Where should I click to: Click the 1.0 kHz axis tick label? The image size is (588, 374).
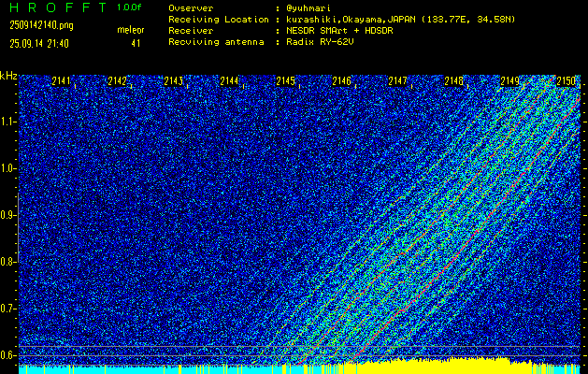[x=7, y=168]
